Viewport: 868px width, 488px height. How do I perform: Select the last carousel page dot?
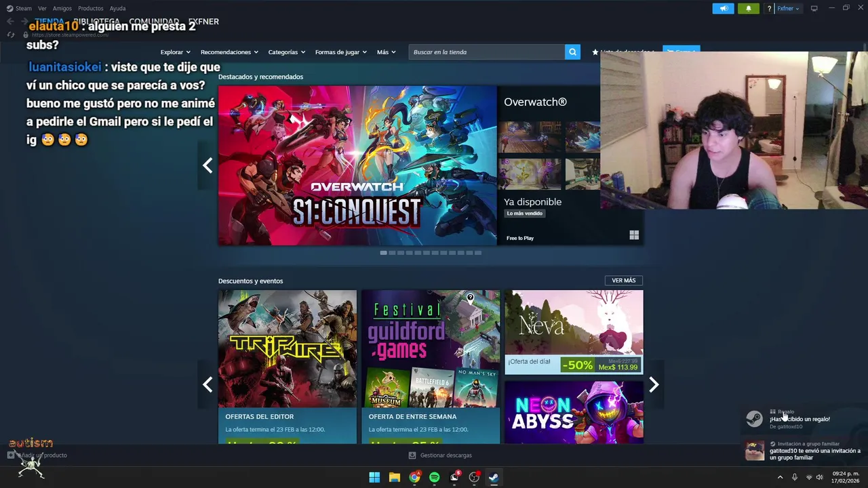click(478, 253)
